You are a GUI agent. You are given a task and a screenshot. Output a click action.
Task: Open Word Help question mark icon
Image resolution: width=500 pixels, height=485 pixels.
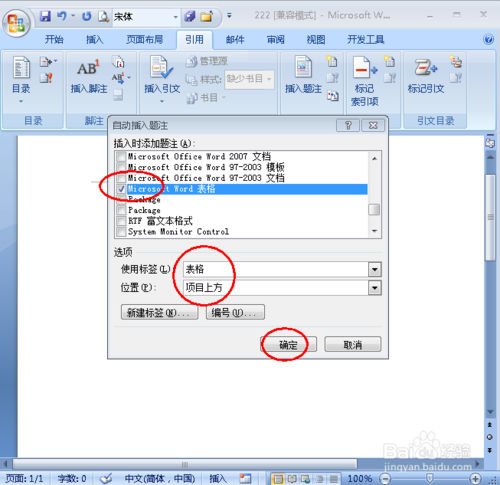(x=488, y=39)
